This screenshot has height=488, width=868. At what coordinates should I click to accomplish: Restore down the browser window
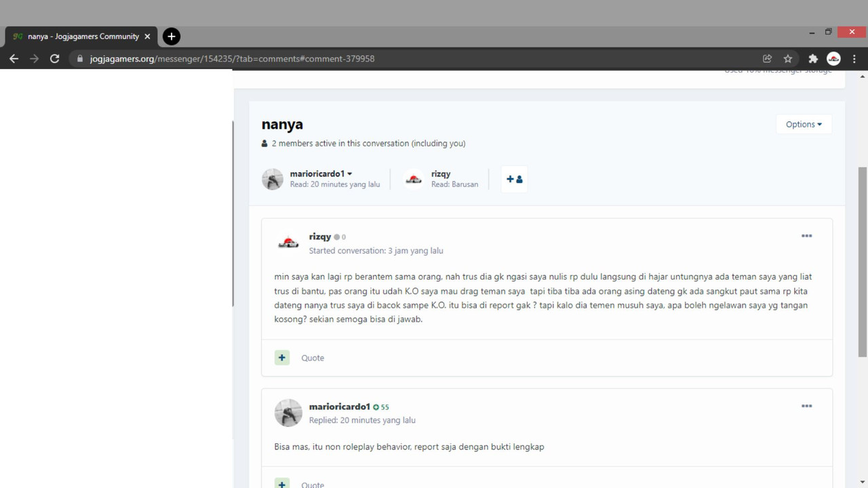pos(828,32)
